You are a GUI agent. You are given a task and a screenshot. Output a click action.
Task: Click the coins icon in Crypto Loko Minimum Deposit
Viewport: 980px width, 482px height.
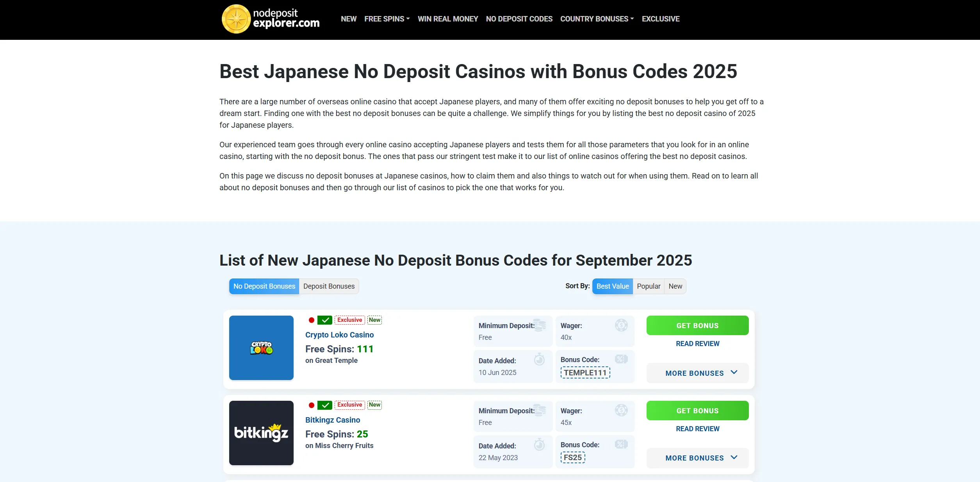[x=540, y=325]
